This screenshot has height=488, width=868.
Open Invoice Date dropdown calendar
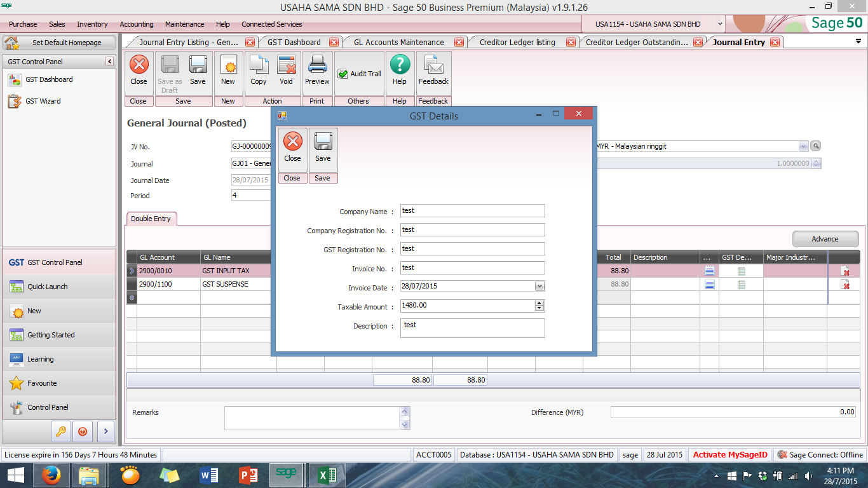[x=539, y=287]
